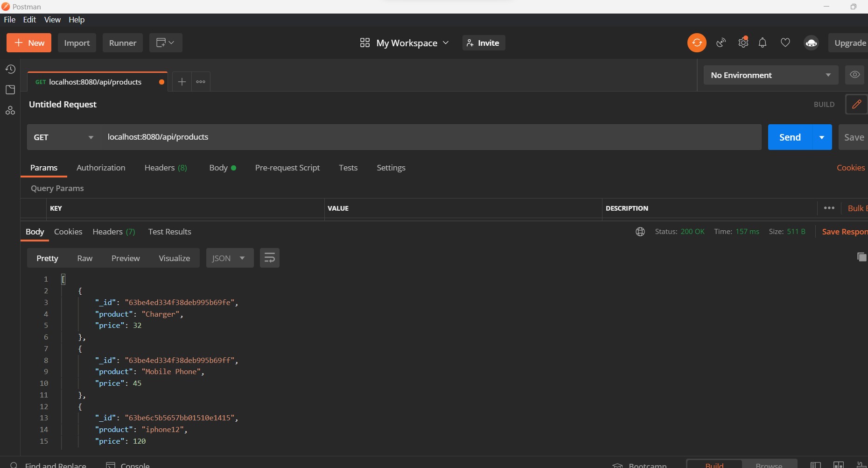Open the Collections sidebar
Image resolution: width=868 pixels, height=468 pixels.
(10, 90)
